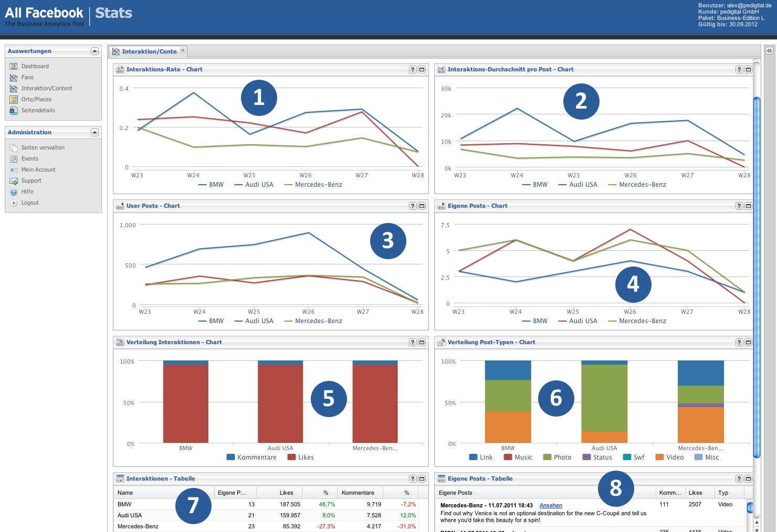Show help for Interaktions-Rate chart
Screen dimensions: 777x532
point(413,69)
